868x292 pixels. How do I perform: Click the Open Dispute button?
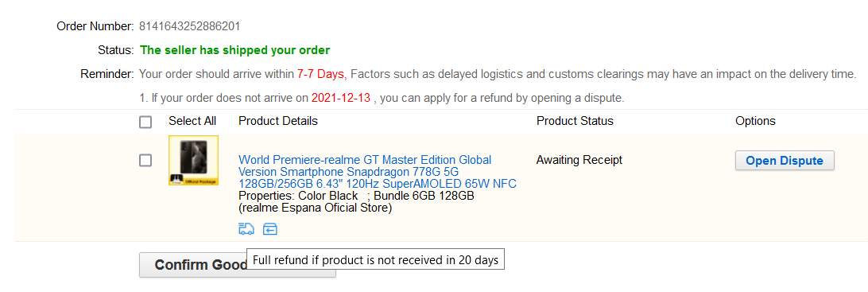(x=785, y=161)
